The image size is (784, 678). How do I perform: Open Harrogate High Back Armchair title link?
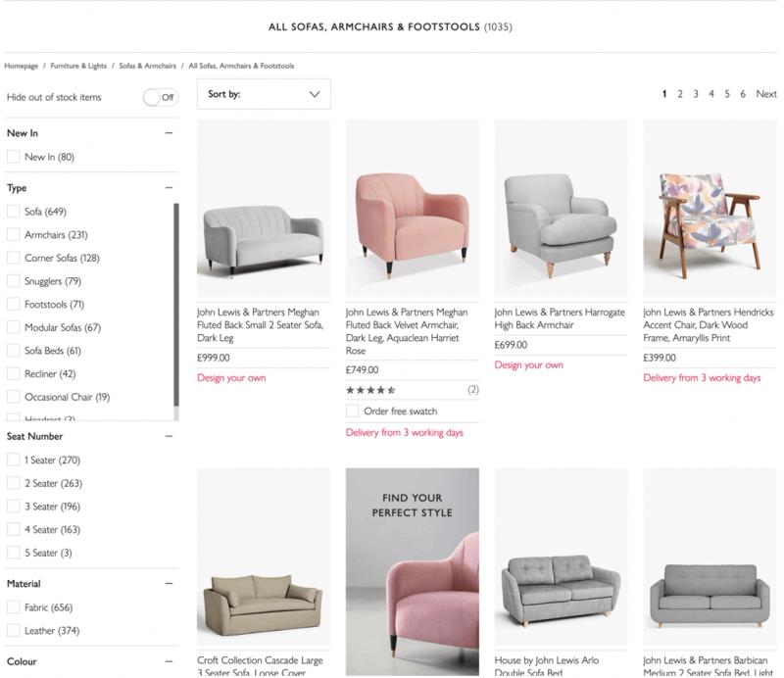[x=560, y=318]
